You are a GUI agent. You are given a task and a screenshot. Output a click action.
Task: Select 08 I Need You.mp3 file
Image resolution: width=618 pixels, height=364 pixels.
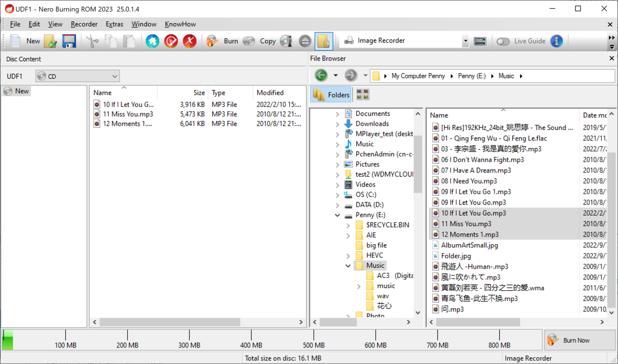coord(469,181)
